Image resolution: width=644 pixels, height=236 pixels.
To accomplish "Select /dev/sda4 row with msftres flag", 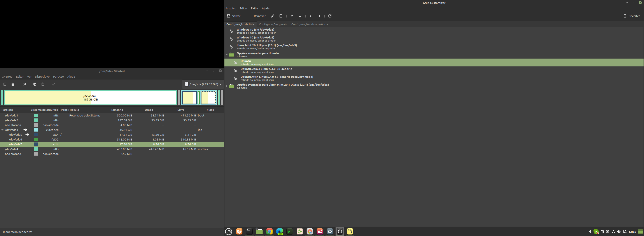I will (x=112, y=149).
